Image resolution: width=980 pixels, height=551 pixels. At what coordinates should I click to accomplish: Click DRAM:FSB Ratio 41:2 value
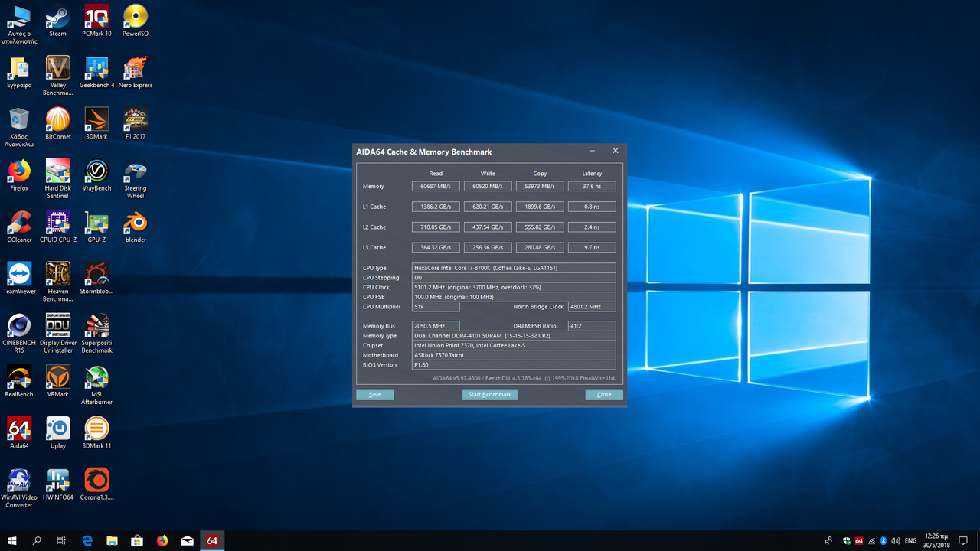coord(592,326)
